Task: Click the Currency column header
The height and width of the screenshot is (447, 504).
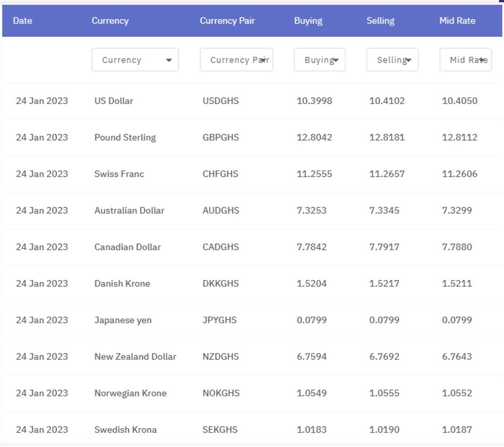Action: pyautogui.click(x=110, y=21)
